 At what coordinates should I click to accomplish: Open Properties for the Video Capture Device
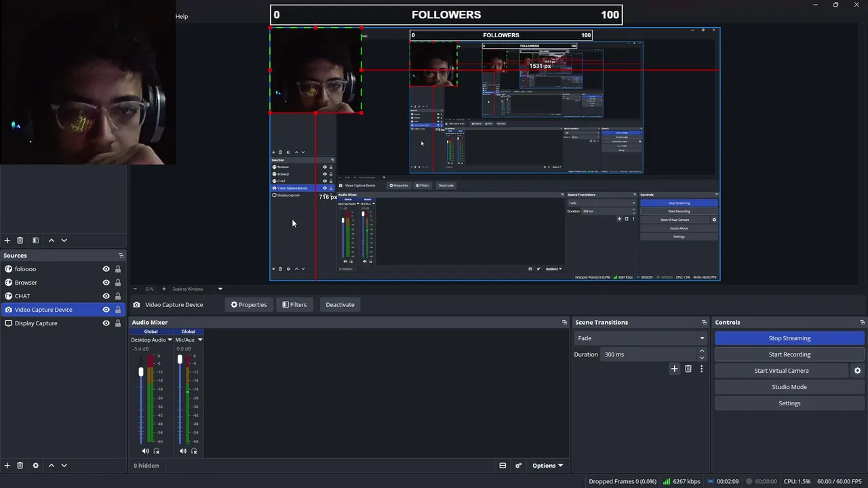pos(249,305)
